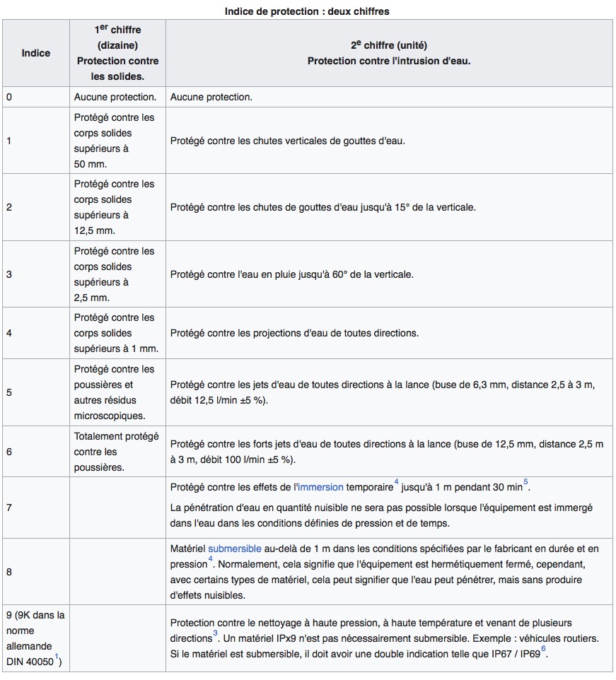616x680 pixels.
Task: Open footnote 6 after "IP69"
Action: point(543,650)
